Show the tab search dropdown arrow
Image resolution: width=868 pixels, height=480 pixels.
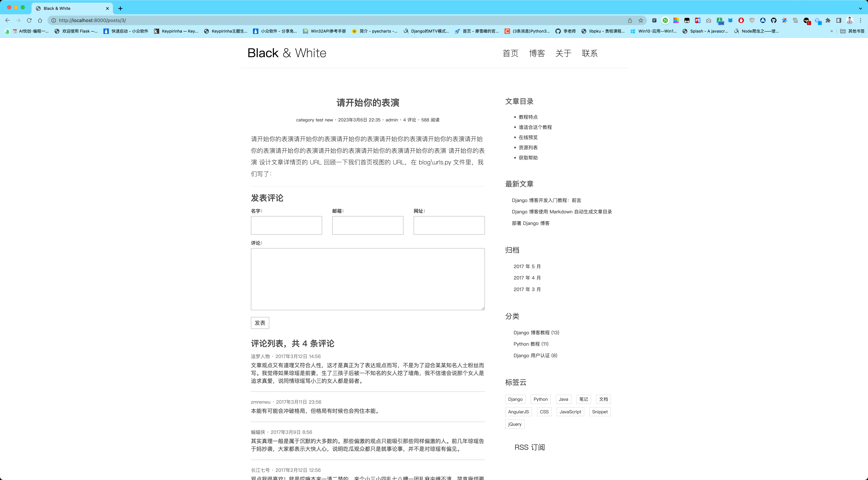[x=860, y=8]
